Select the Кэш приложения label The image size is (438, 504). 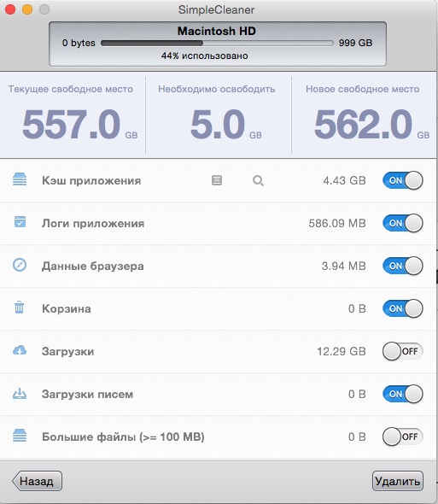click(91, 180)
